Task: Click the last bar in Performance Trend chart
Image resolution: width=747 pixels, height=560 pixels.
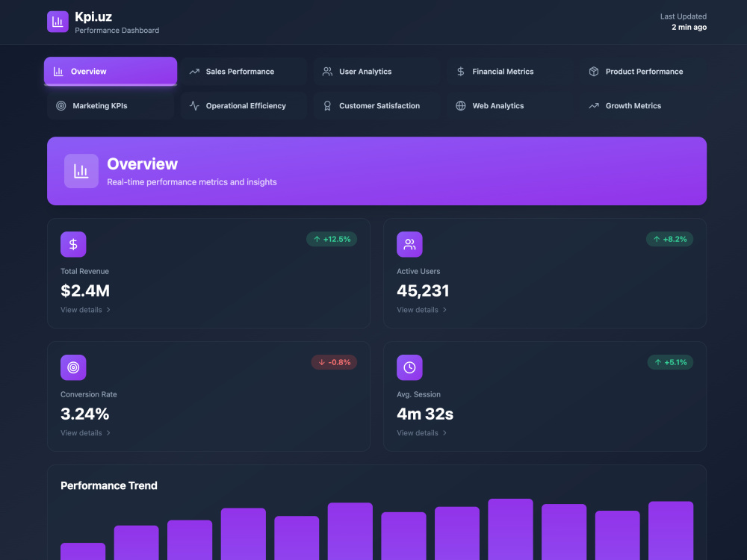Action: 671,530
